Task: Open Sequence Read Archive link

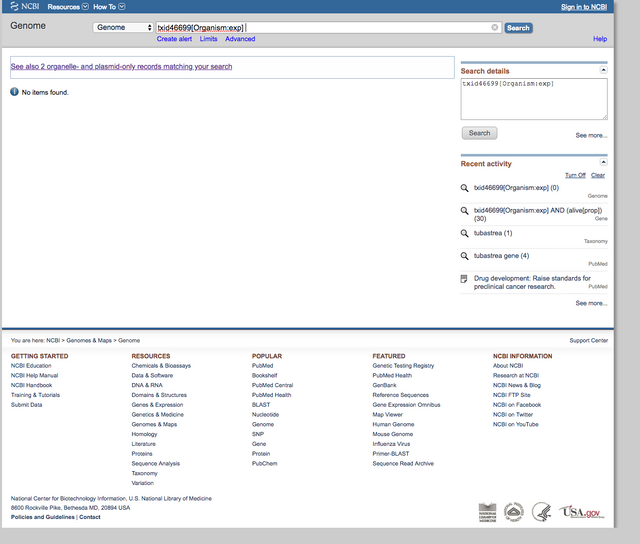Action: pyautogui.click(x=403, y=464)
